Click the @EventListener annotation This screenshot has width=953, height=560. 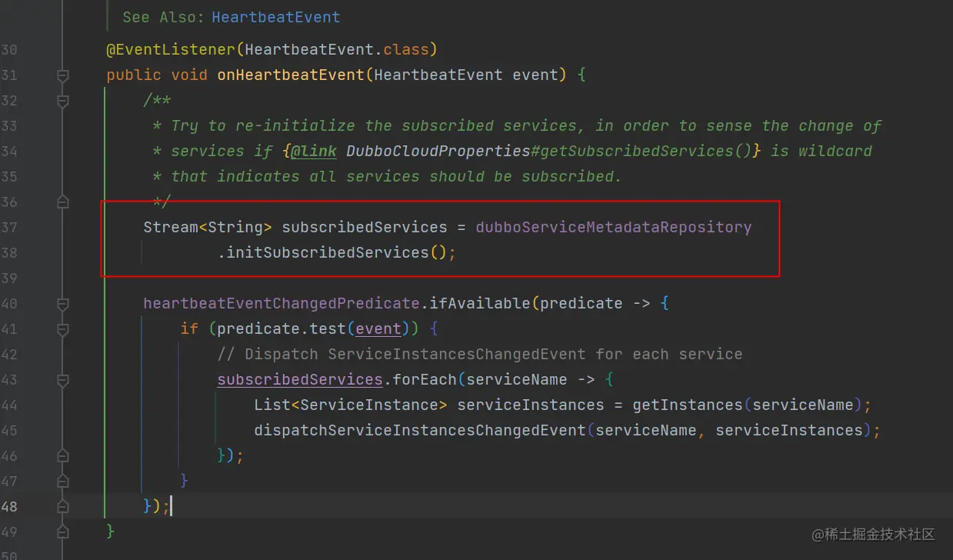171,50
